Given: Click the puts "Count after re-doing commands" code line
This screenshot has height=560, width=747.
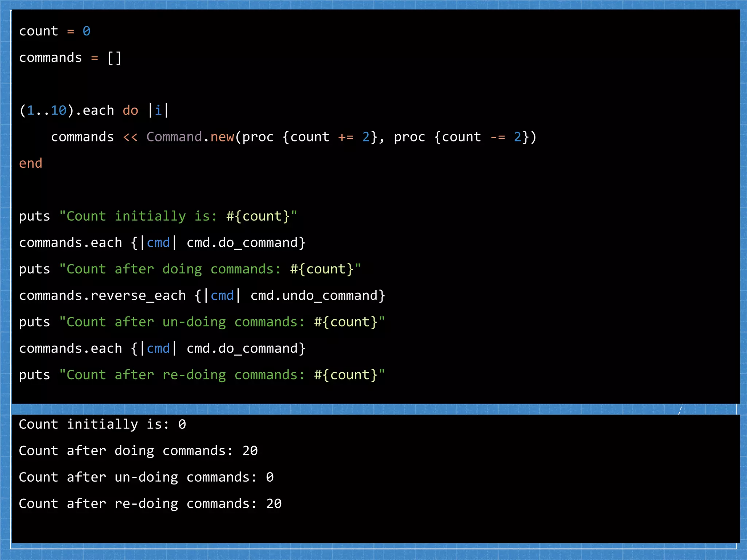Looking at the screenshot, I should tap(202, 375).
